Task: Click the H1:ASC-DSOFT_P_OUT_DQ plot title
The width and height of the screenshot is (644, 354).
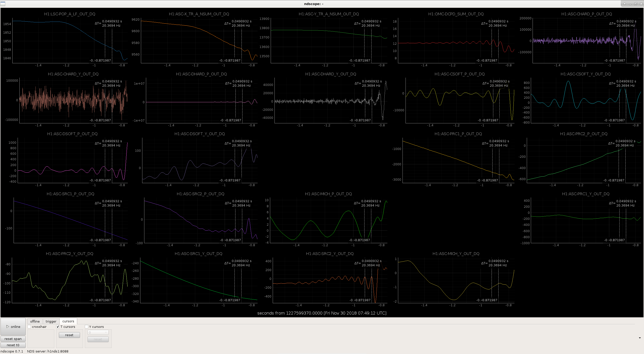Action: click(x=72, y=134)
